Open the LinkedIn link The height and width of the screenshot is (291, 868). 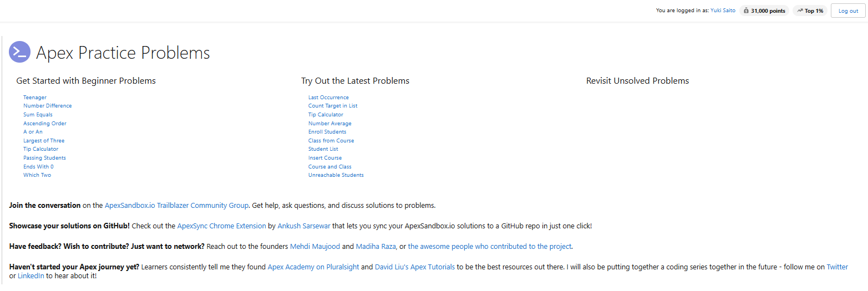[31, 275]
